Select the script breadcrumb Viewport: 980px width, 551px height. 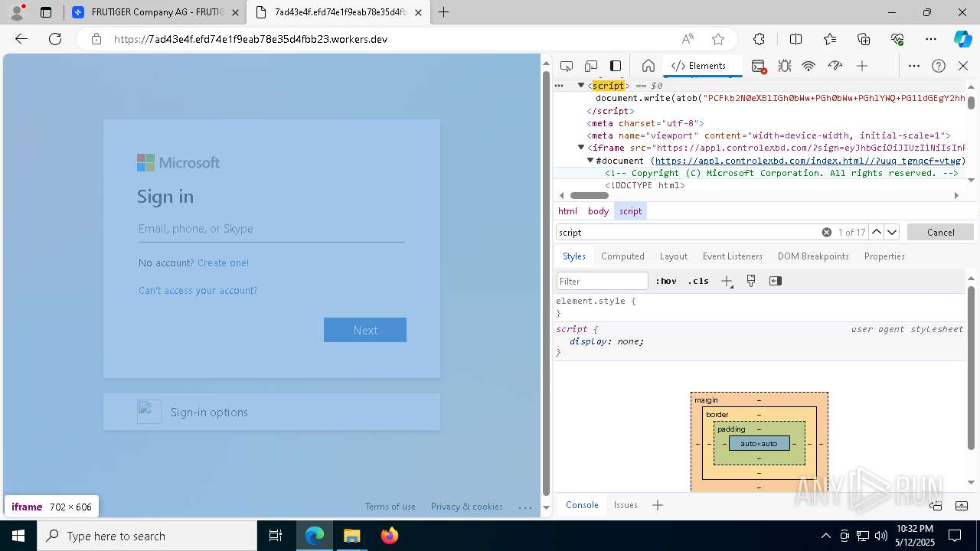click(x=631, y=211)
